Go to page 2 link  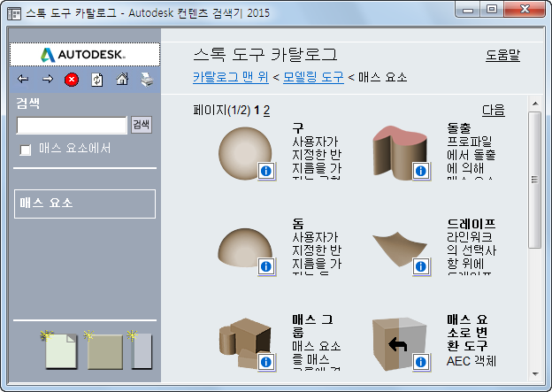tap(266, 111)
